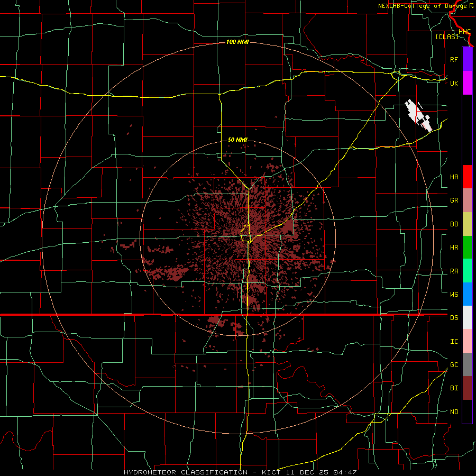Click the magenta UK legend swatch

pyautogui.click(x=467, y=83)
